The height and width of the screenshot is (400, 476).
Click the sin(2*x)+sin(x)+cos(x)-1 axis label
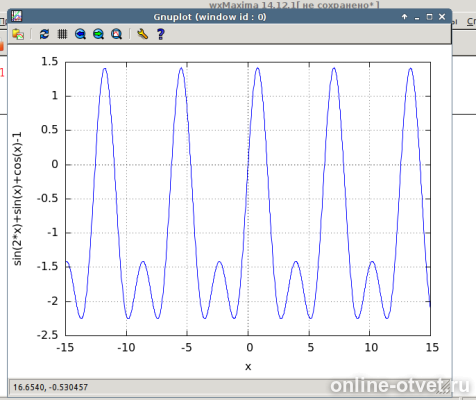17,199
